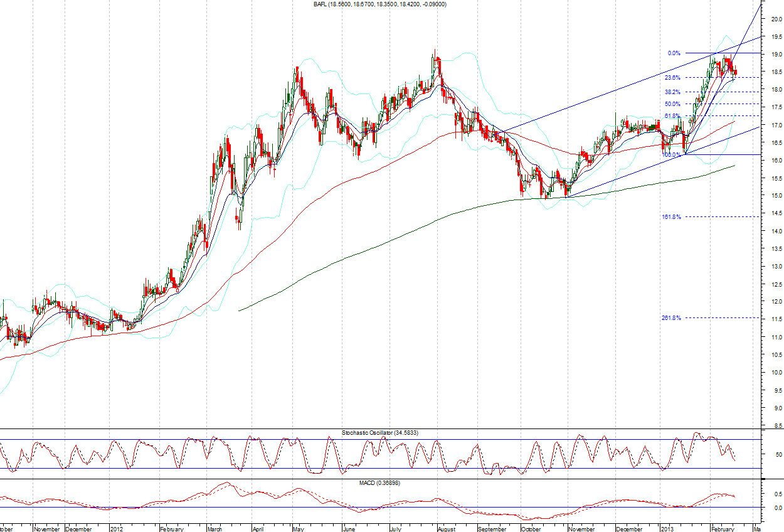The image size is (784, 532).
Task: Select the August label on the date axis
Action: (x=448, y=529)
